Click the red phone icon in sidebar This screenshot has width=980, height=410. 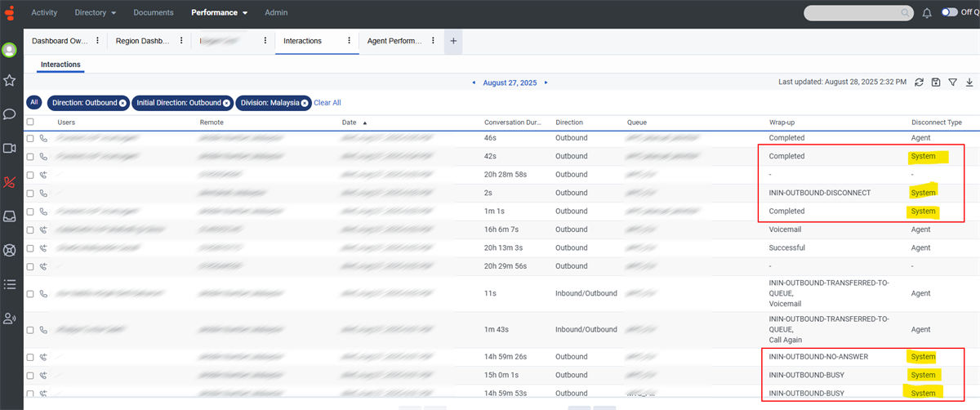coord(10,182)
